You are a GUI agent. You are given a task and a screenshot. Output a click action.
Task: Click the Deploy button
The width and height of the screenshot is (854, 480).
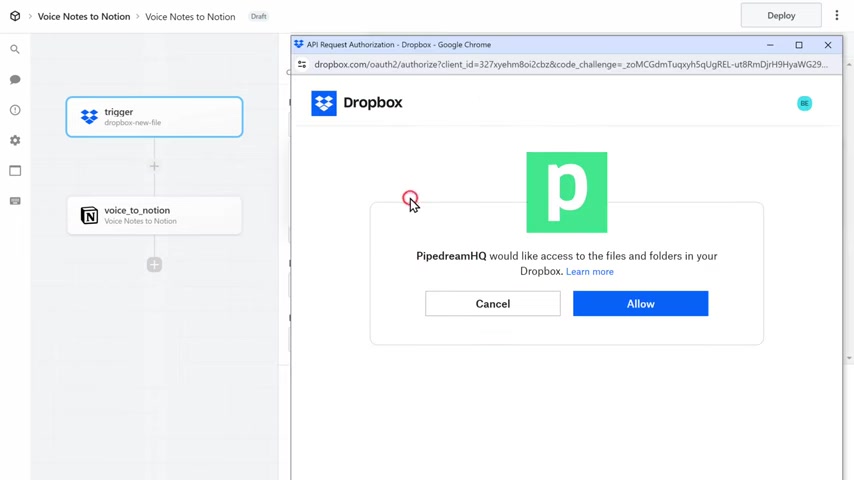pyautogui.click(x=781, y=15)
